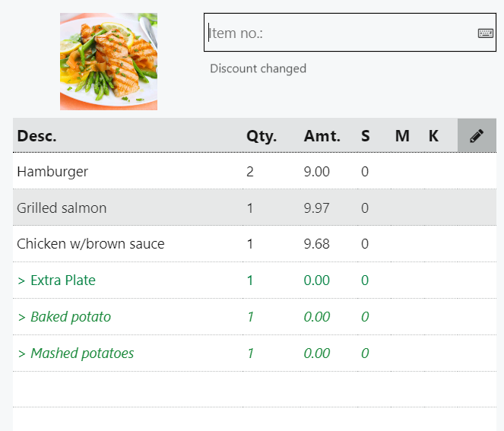Viewport: 504px width, 431px height.
Task: Click the grilled salmon product image
Action: tap(109, 62)
